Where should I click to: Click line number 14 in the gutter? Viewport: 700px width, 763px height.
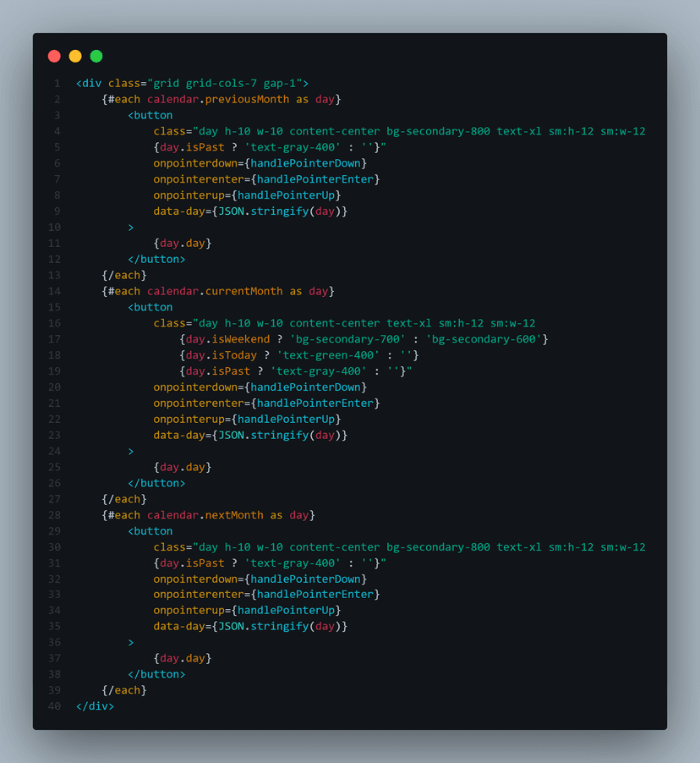(54, 291)
